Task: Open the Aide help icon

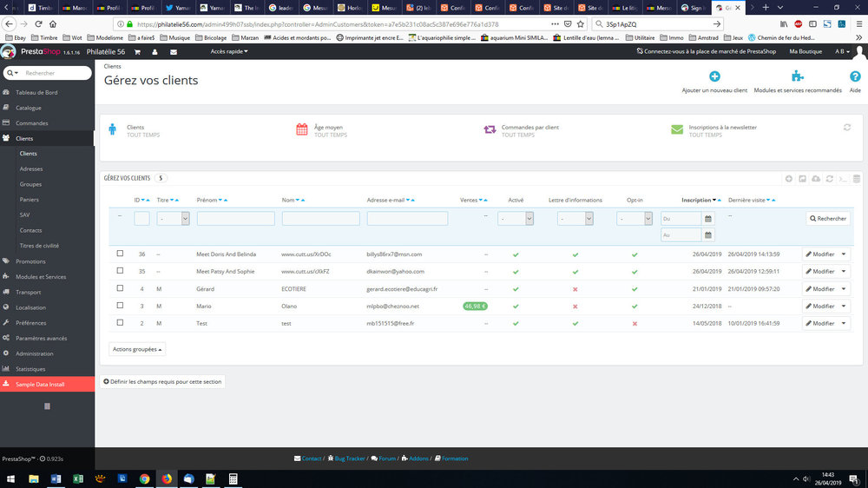Action: 855,76
